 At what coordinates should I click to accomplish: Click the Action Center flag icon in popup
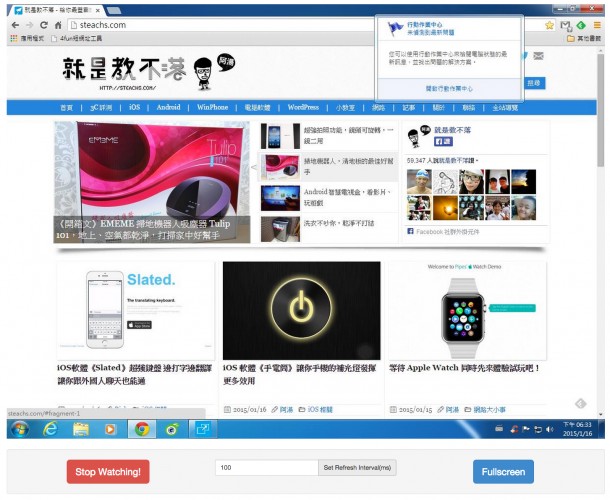[x=395, y=29]
